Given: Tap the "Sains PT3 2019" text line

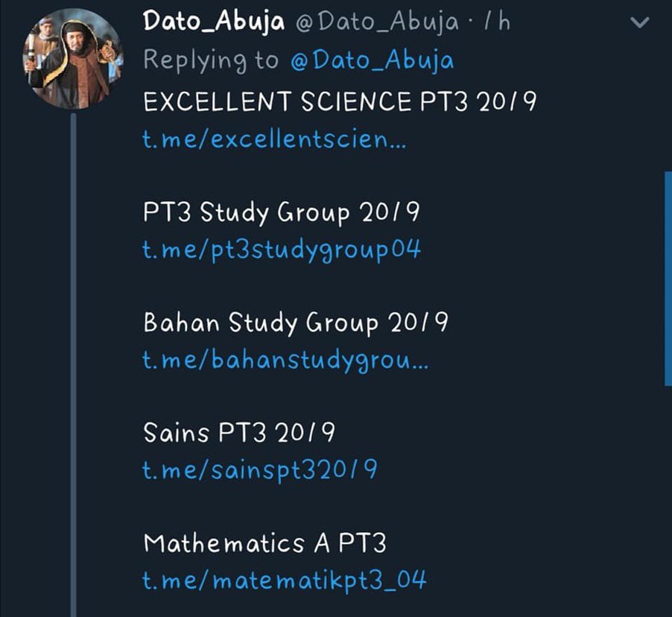Looking at the screenshot, I should [238, 434].
